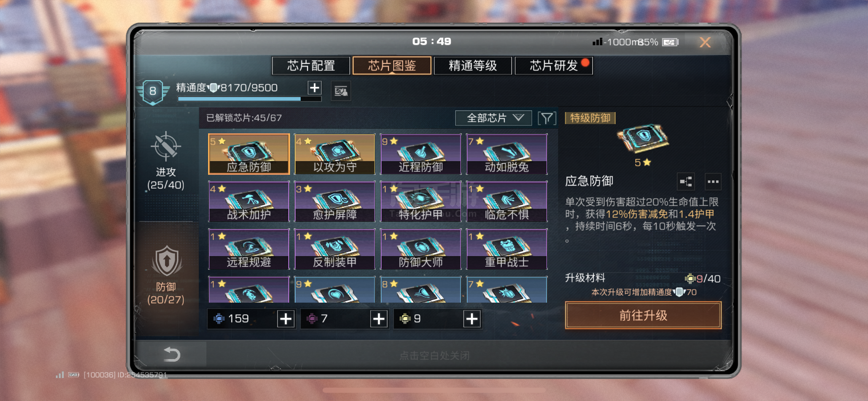
Task: Close the chip panel with X
Action: (x=705, y=42)
